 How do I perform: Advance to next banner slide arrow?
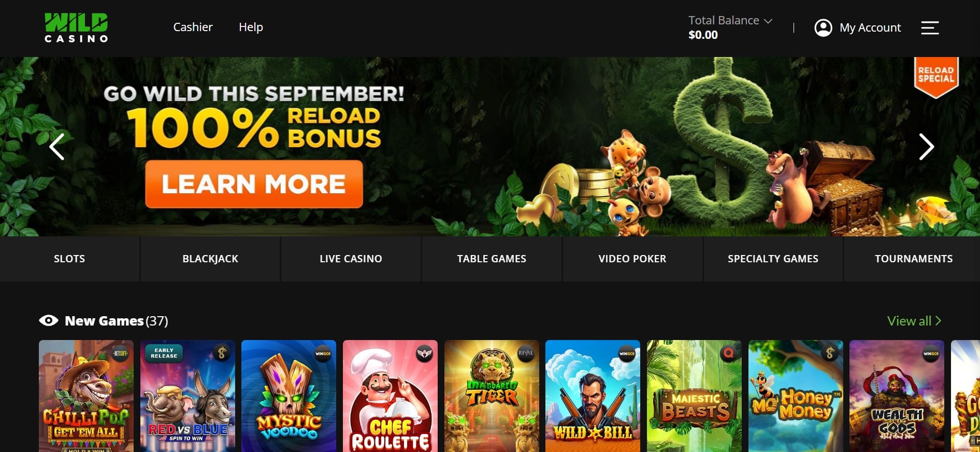(x=926, y=147)
